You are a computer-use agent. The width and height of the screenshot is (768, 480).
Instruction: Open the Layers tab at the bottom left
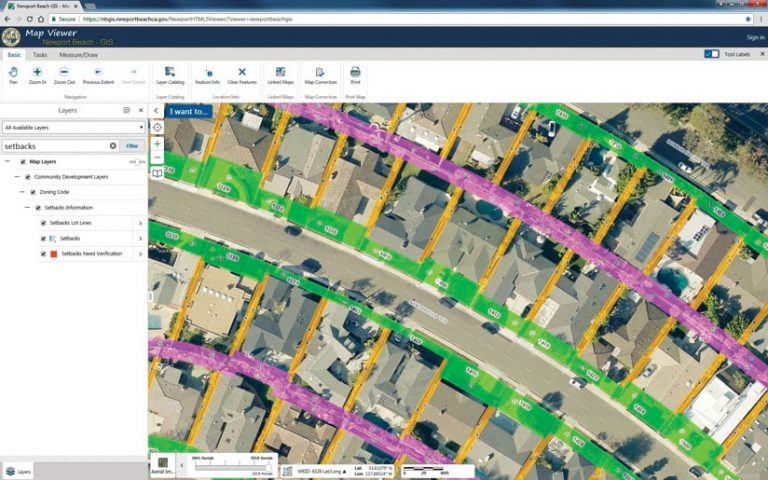[18, 471]
